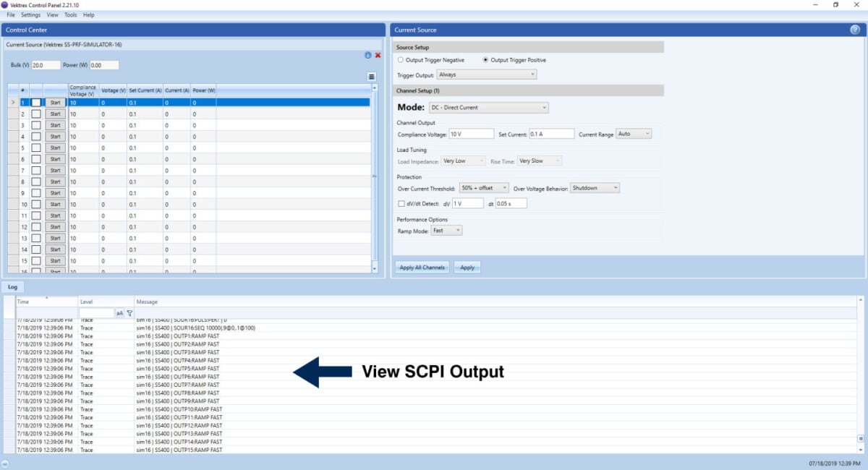Open the Current Range dropdown
Viewport: 868px width, 470px height.
pos(634,134)
